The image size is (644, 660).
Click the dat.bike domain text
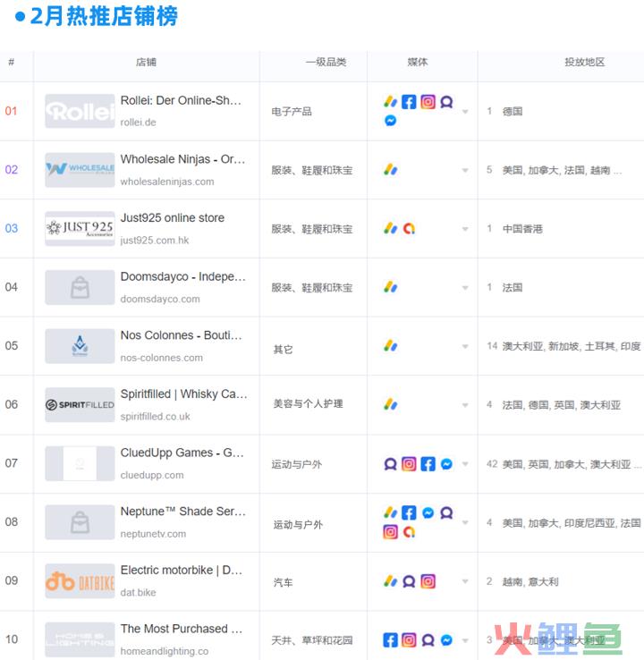[138, 592]
